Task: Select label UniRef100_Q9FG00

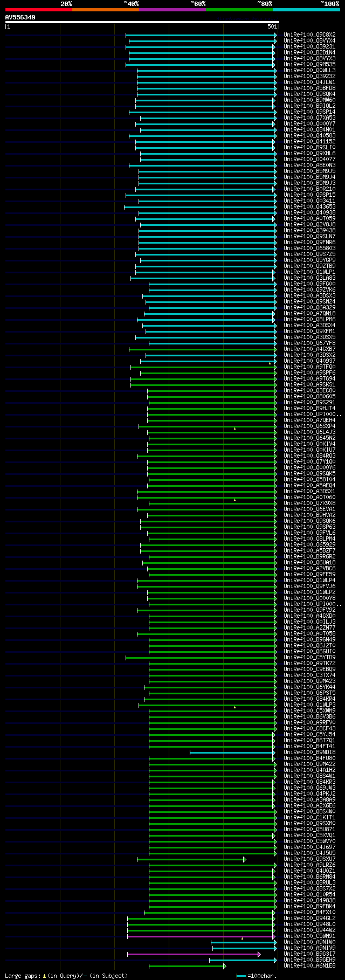Action: coord(309,284)
